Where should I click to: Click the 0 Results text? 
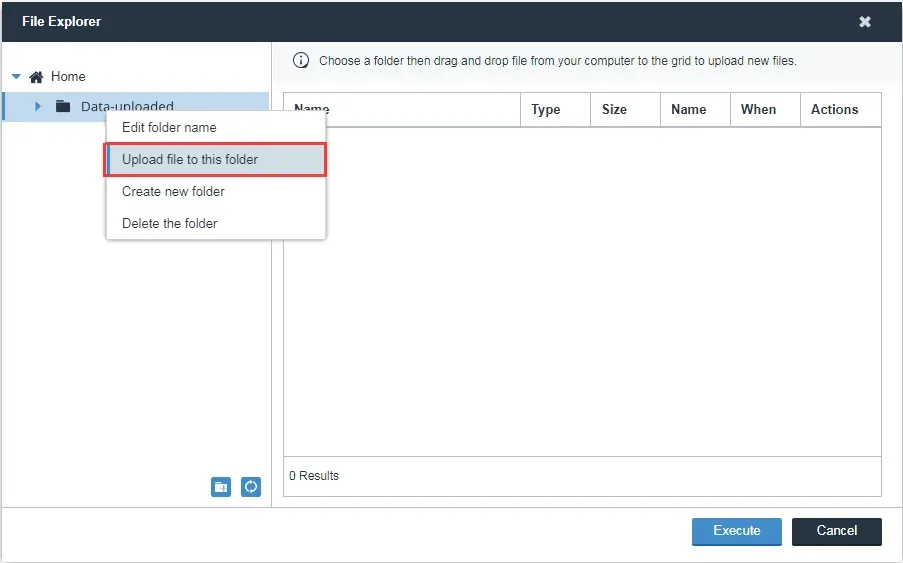tap(314, 476)
